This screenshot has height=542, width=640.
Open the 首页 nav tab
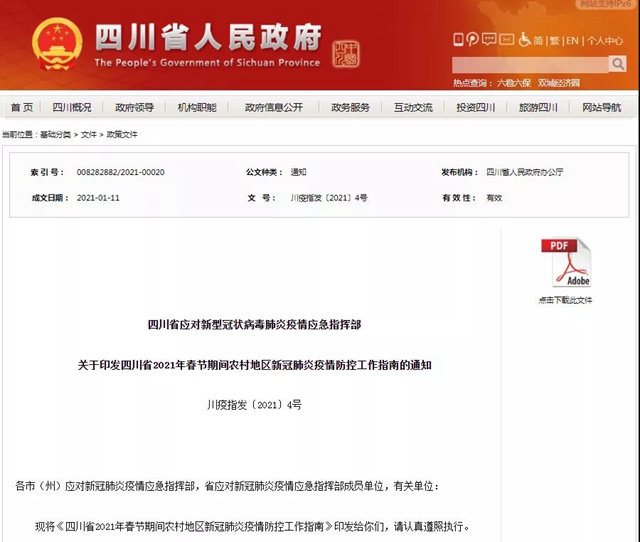pyautogui.click(x=22, y=108)
